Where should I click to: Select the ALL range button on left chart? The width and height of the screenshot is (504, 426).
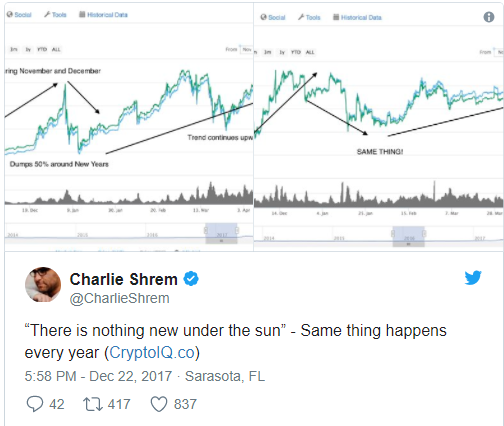[56, 49]
